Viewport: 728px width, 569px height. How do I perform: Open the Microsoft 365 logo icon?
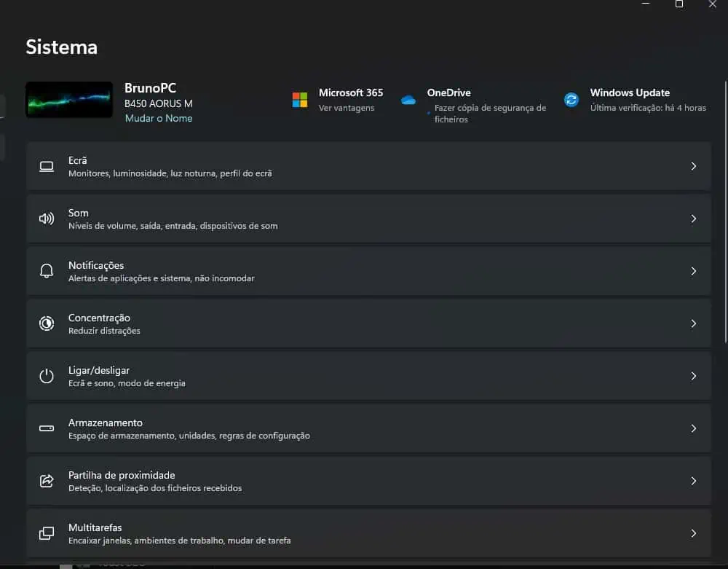pos(300,100)
